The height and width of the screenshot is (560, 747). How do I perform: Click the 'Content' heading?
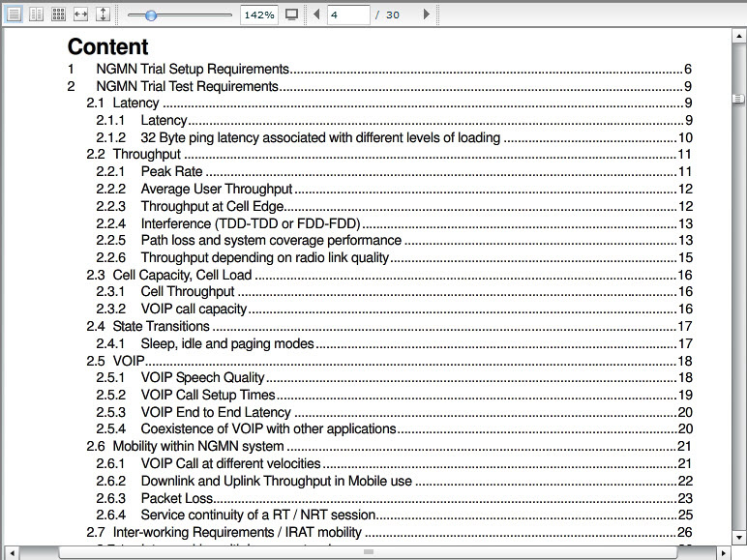[x=108, y=46]
